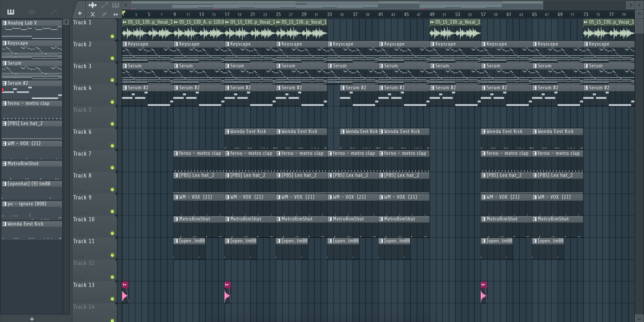Click the vocal clip menu icon at bar 73
Screen dimensions: 644x322
pos(586,22)
